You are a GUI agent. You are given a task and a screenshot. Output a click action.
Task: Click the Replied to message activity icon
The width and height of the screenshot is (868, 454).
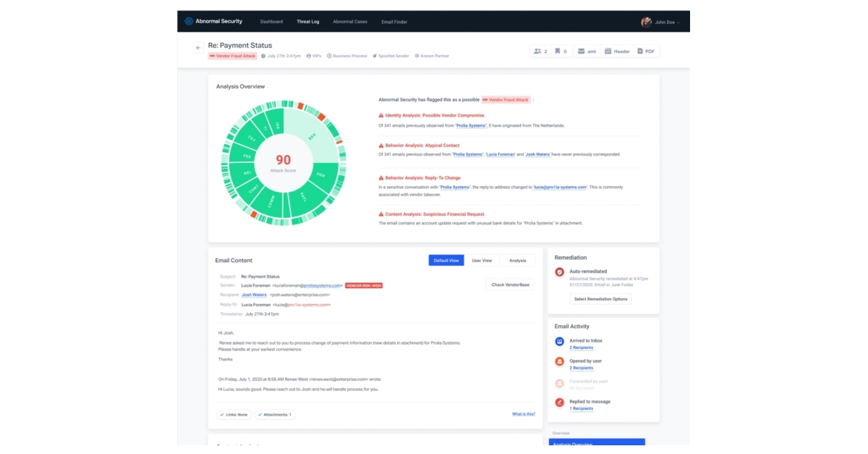pyautogui.click(x=559, y=402)
